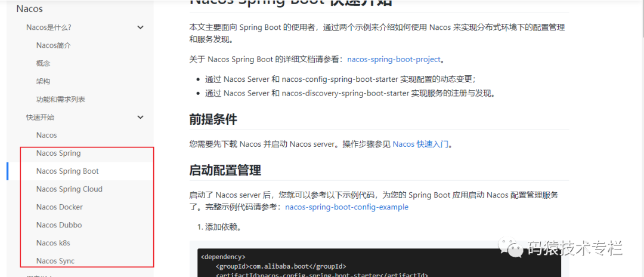Open the nacos-spring-boot-config-example link
The width and height of the screenshot is (644, 277).
coord(346,207)
